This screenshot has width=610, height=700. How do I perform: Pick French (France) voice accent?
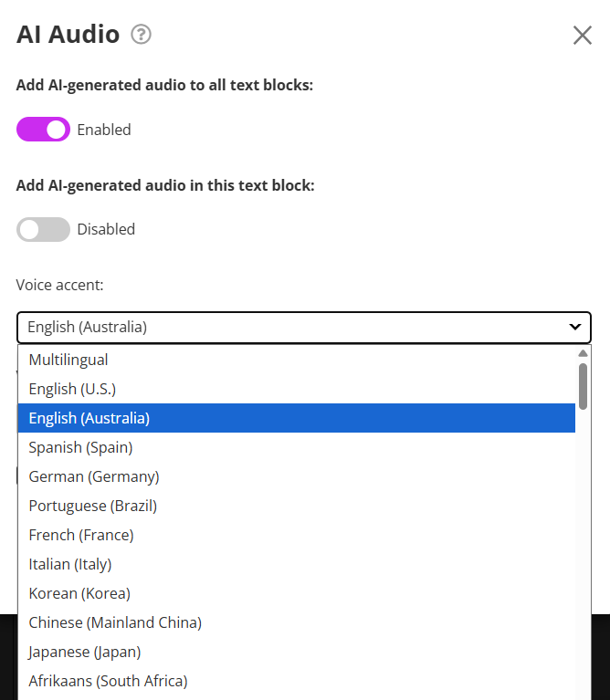[x=81, y=535]
